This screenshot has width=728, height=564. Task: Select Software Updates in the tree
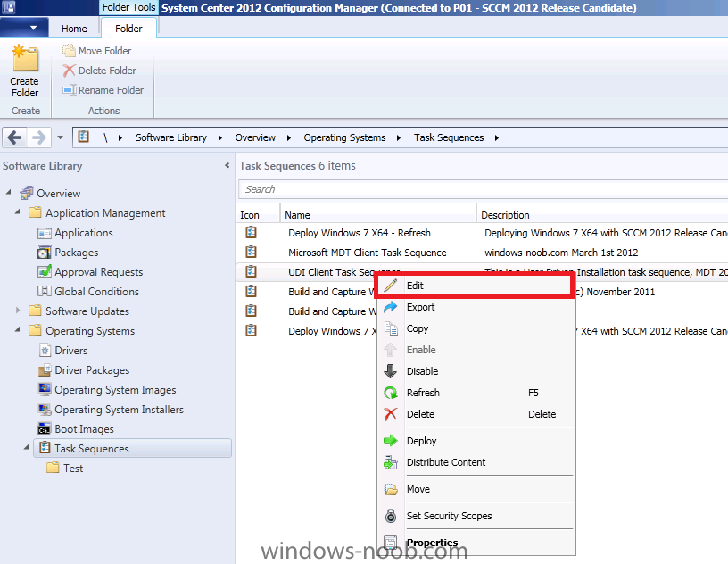pos(87,311)
